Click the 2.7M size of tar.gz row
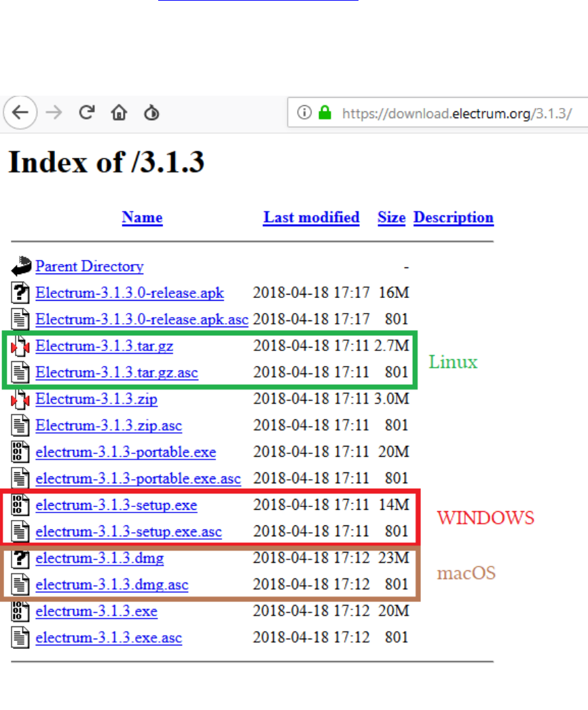This screenshot has height=710, width=588. point(392,345)
